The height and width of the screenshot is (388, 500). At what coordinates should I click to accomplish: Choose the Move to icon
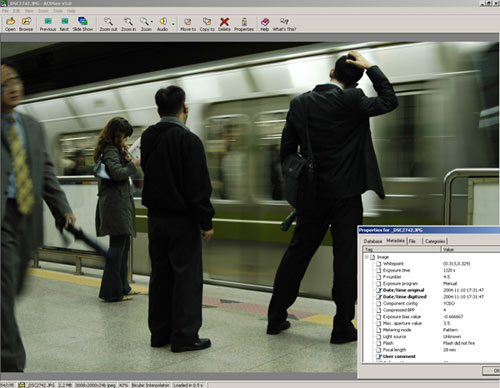[x=188, y=24]
